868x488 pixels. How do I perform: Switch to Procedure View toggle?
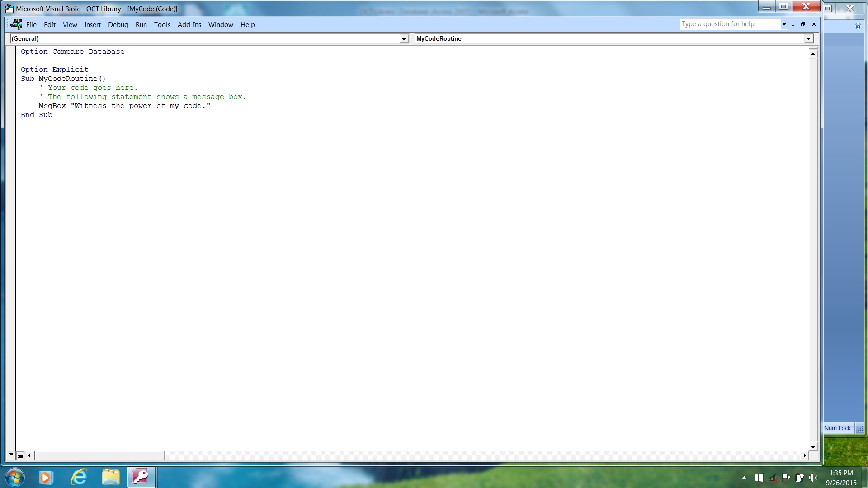pos(11,455)
